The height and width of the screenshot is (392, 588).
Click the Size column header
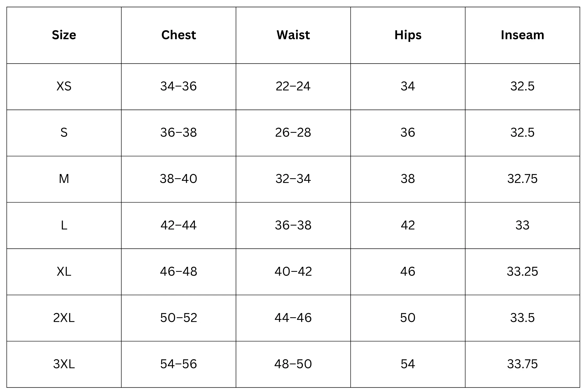[x=64, y=35]
